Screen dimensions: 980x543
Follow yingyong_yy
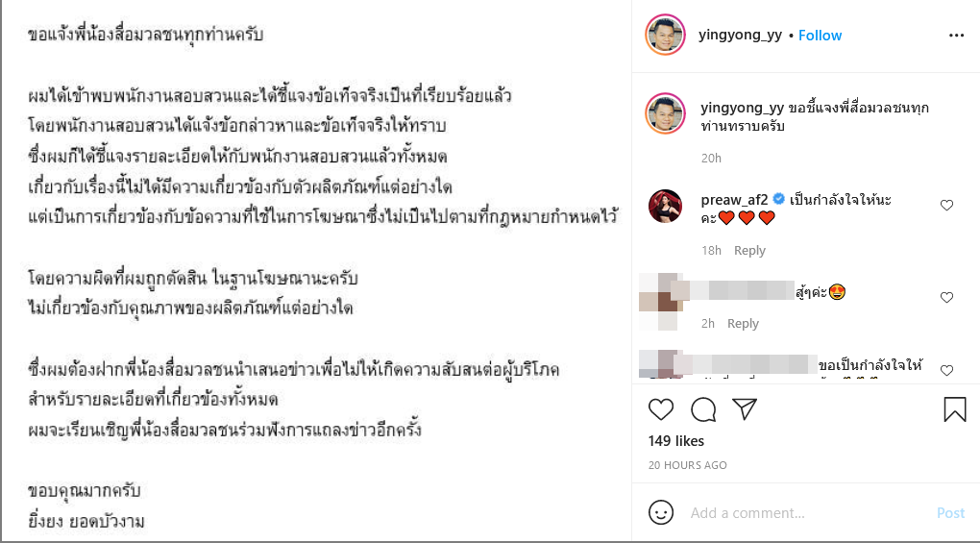click(x=820, y=36)
